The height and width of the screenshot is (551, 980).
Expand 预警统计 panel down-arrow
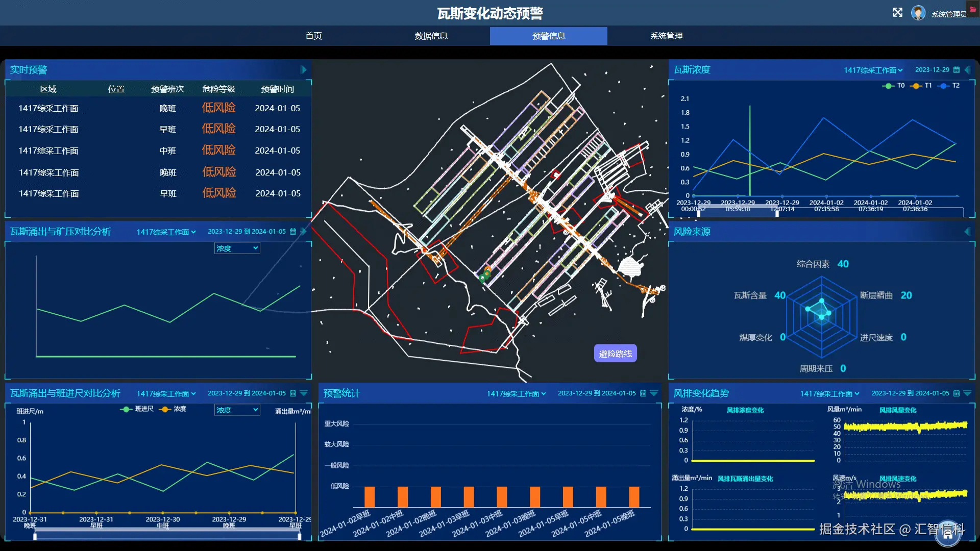654,393
